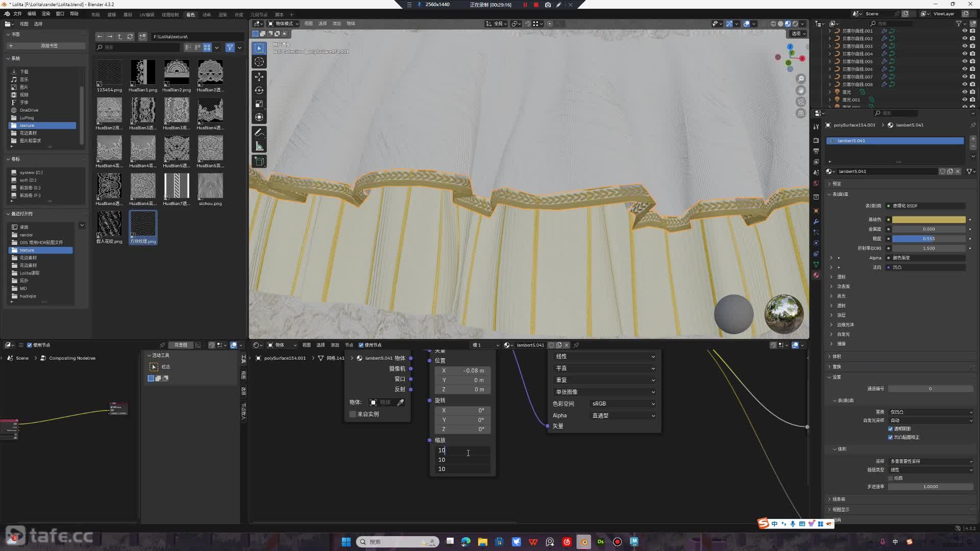
Task: Click the zoom view magnifier icon
Action: click(x=801, y=79)
